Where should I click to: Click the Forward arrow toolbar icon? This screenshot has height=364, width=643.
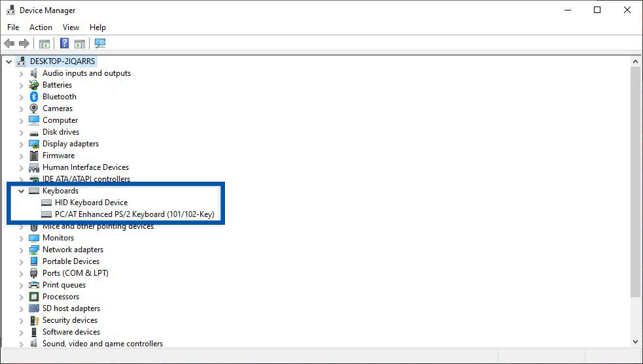[24, 43]
